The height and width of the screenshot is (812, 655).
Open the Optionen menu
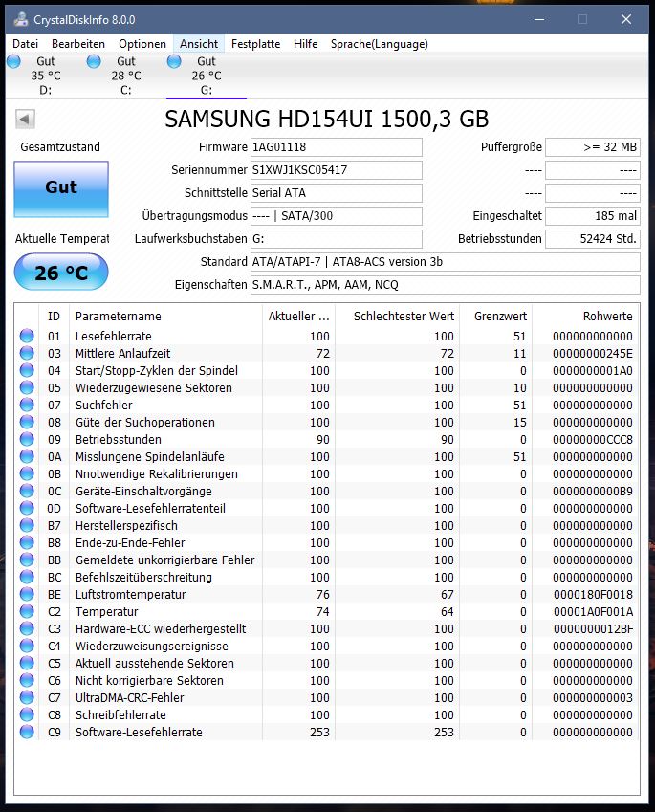point(142,44)
